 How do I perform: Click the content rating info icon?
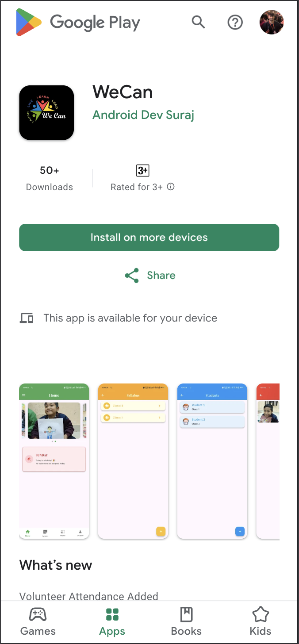[171, 187]
